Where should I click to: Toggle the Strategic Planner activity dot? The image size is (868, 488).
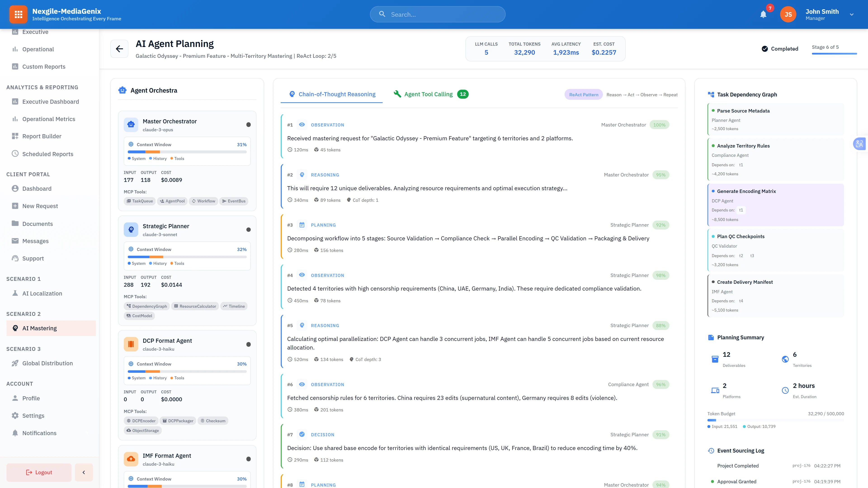click(249, 229)
